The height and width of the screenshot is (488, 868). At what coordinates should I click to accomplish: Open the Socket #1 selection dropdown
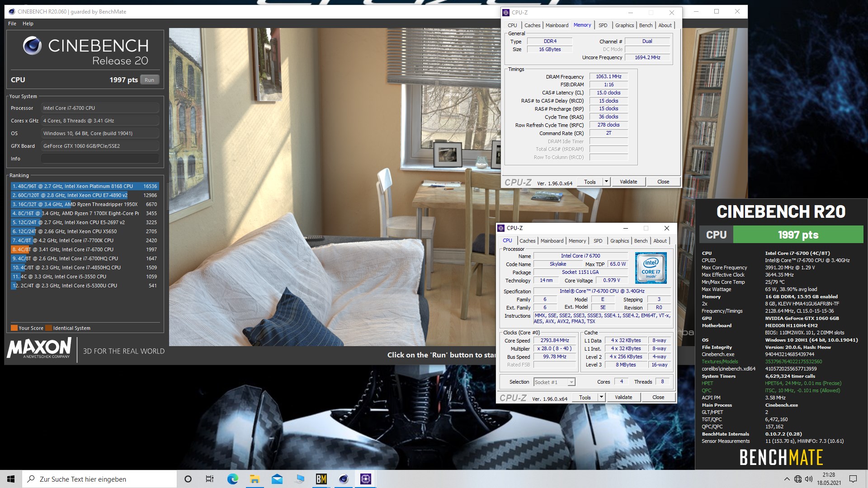coord(554,382)
